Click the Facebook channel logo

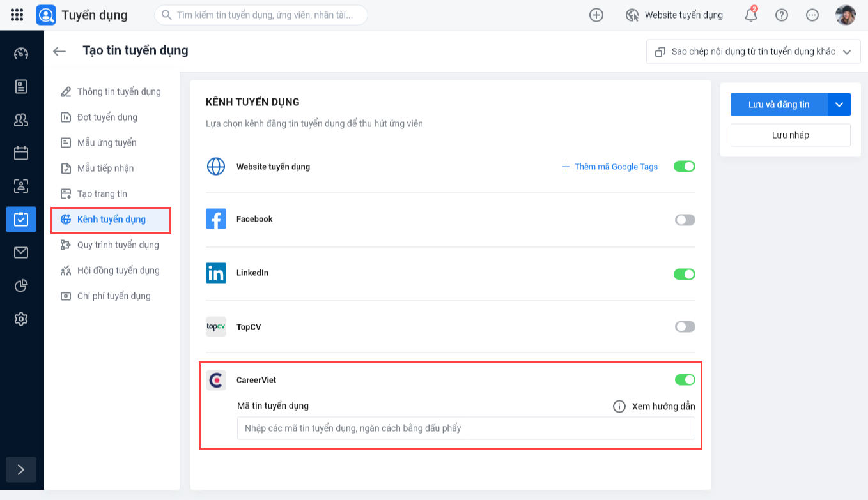tap(216, 219)
